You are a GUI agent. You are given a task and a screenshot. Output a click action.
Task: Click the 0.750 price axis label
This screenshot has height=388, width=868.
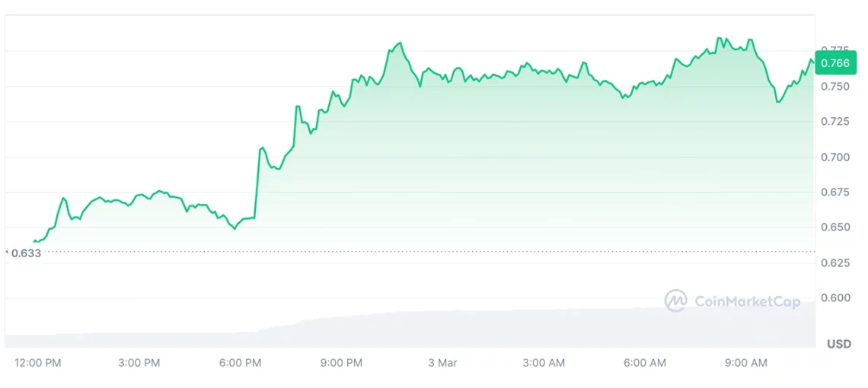pos(835,87)
